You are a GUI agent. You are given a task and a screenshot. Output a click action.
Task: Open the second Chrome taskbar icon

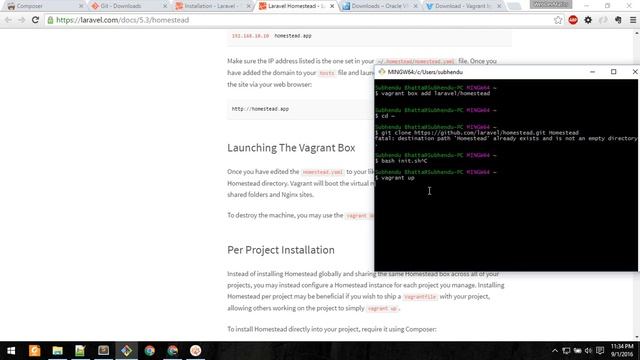tap(173, 351)
